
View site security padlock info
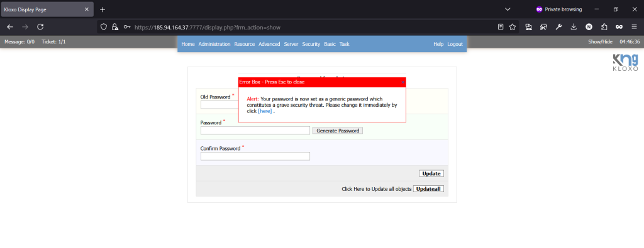pyautogui.click(x=116, y=27)
